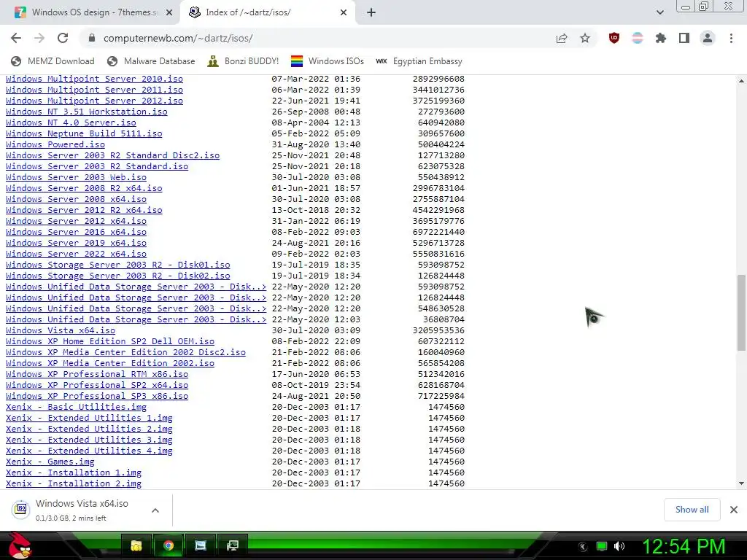Image resolution: width=747 pixels, height=560 pixels.
Task: Download Xenix - Installation 1.img
Action: 74,473
